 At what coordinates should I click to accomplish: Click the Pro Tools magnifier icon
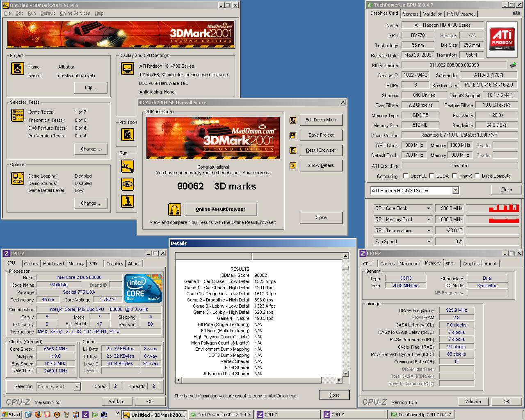[128, 134]
